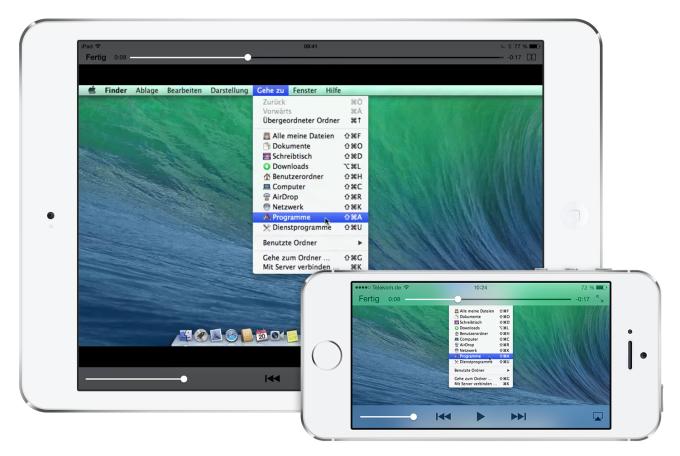Viewport: 680px width, 456px height.
Task: Expand the Benutzte Ordner submenu
Action: point(311,243)
